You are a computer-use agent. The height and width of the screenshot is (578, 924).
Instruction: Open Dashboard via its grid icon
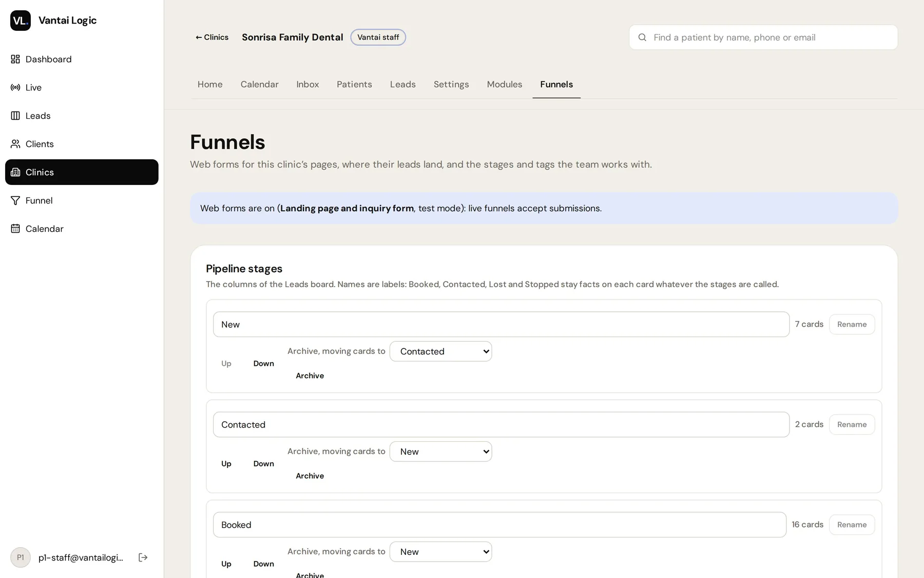click(x=15, y=59)
